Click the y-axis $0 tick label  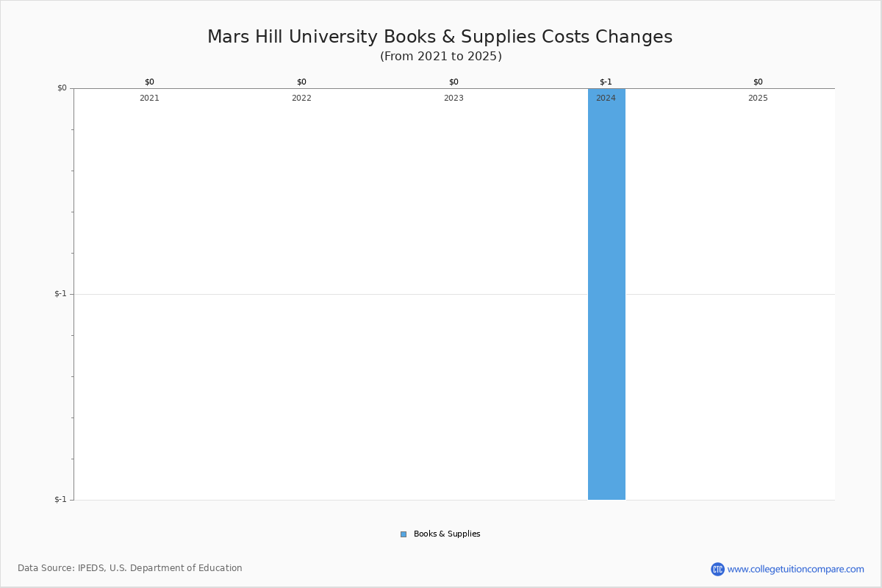(62, 88)
